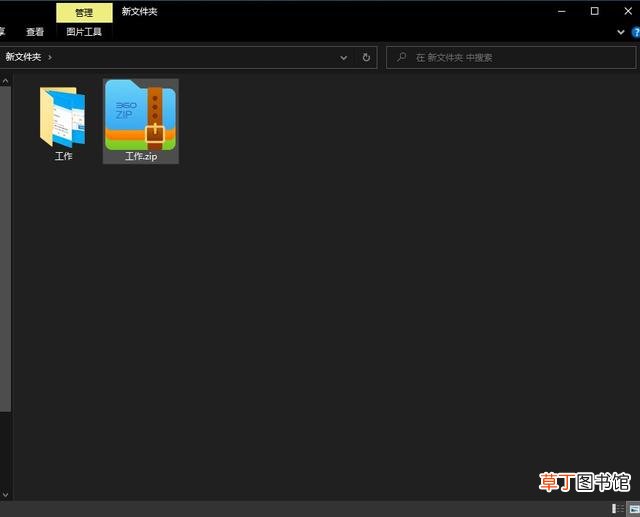This screenshot has height=517, width=640.
Task: Click the magnifier icon in search box
Action: pos(402,57)
